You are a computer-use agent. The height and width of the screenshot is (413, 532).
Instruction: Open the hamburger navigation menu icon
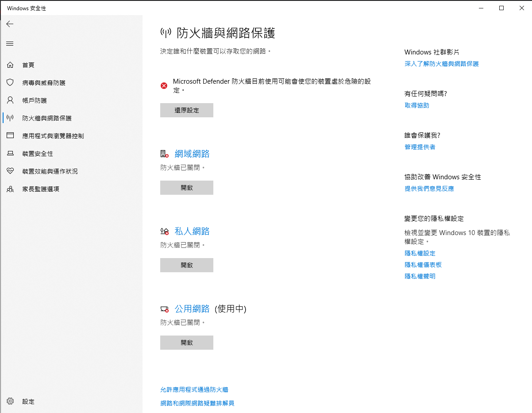point(10,44)
